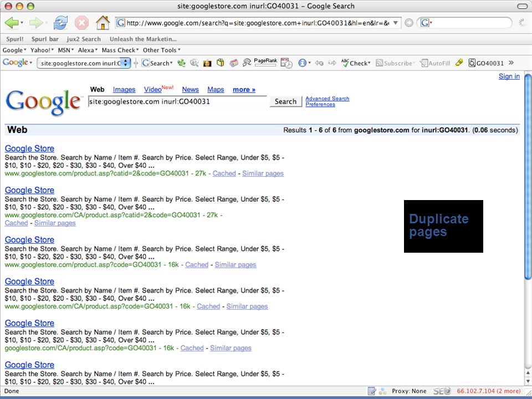Screen dimensions: 532x399
Task: Open the page info blue i icon
Action: [x=303, y=63]
